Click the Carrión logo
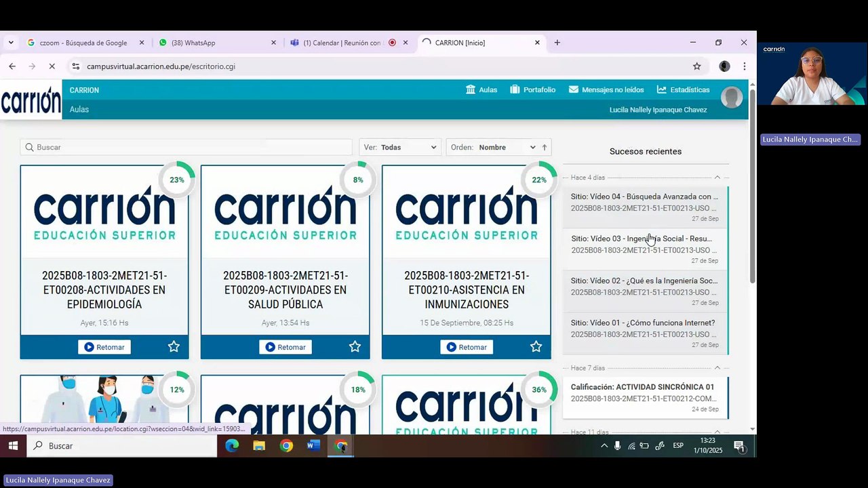The width and height of the screenshot is (868, 488). click(x=31, y=100)
